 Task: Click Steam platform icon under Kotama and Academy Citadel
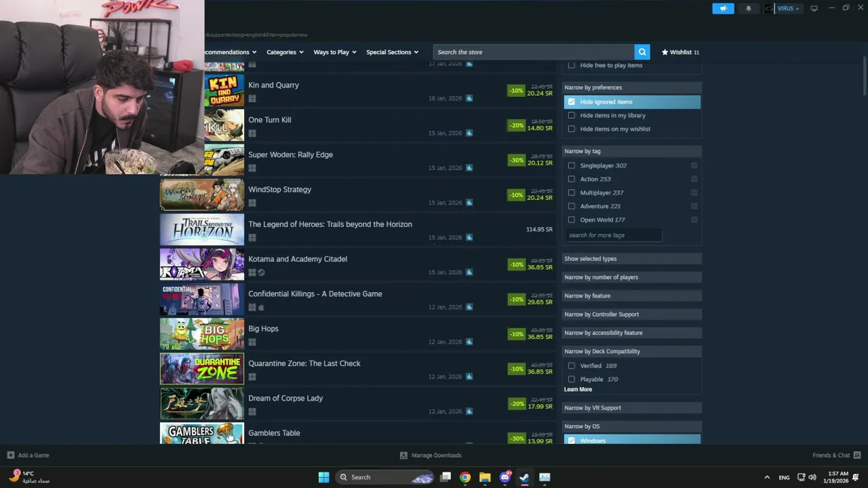(261, 272)
